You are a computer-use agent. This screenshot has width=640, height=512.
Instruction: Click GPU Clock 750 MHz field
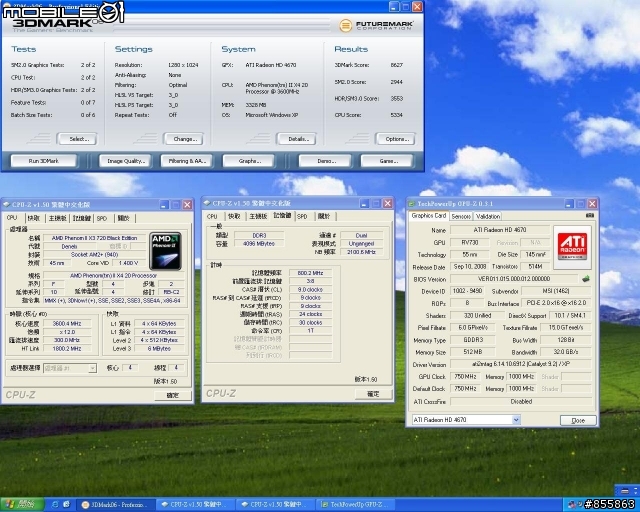[x=465, y=376]
